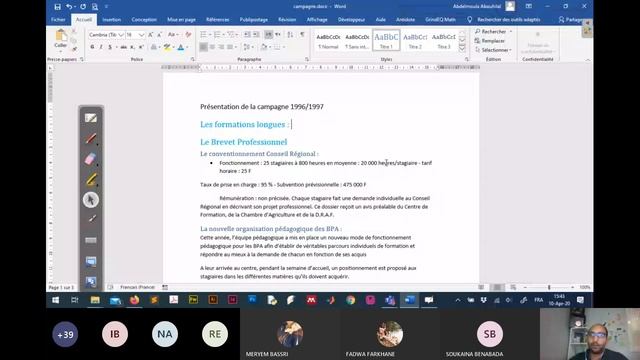640x360 pixels.
Task: Undo the last action
Action: coord(69,7)
